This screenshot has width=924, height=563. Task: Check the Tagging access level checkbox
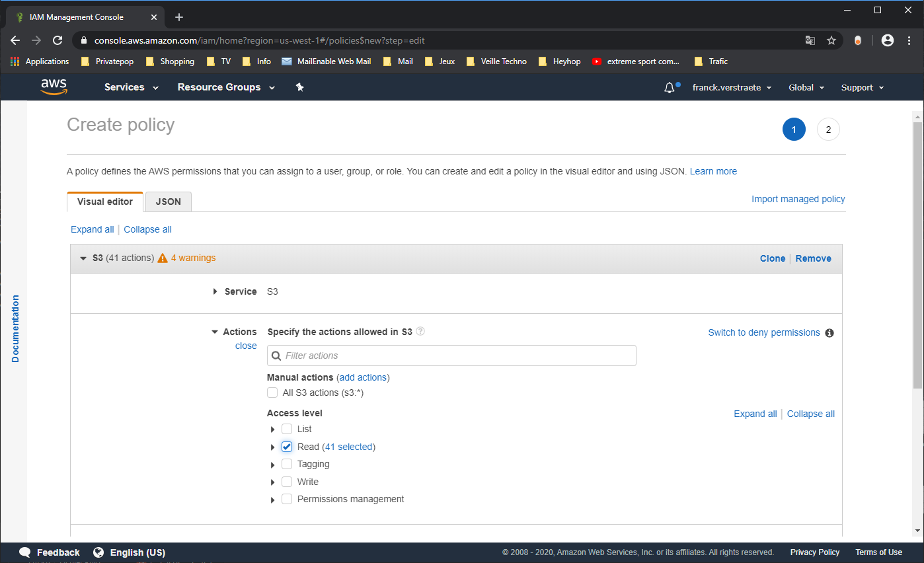[287, 464]
